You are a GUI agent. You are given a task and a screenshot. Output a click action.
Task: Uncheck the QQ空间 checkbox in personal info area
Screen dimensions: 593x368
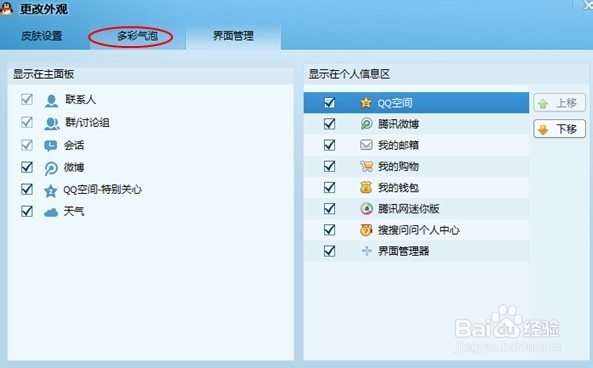329,102
